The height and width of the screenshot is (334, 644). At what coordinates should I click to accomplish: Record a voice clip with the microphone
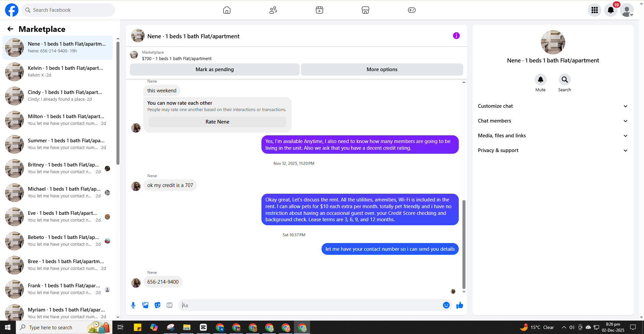(133, 305)
